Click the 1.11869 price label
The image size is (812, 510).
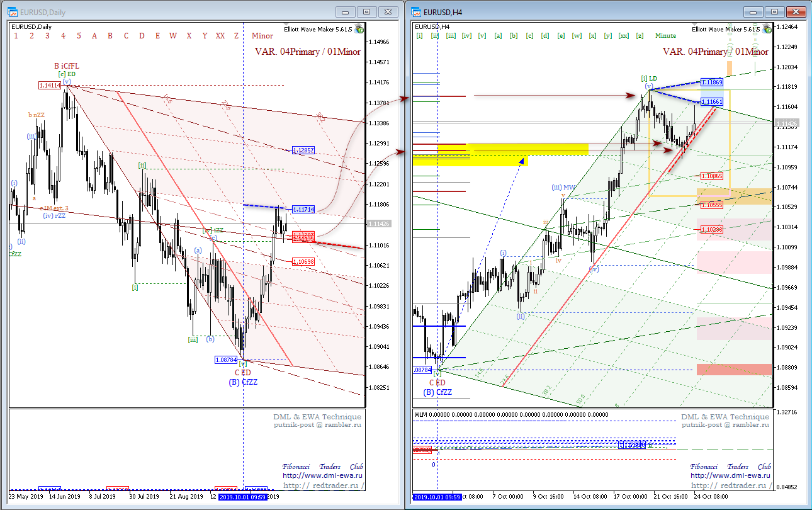click(x=712, y=82)
